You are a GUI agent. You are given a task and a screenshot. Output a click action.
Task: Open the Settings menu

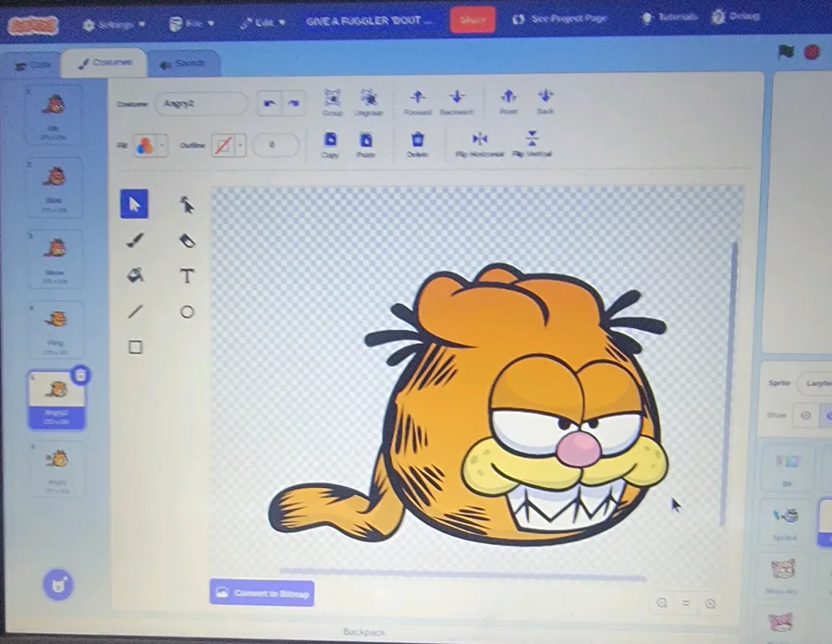tap(114, 24)
